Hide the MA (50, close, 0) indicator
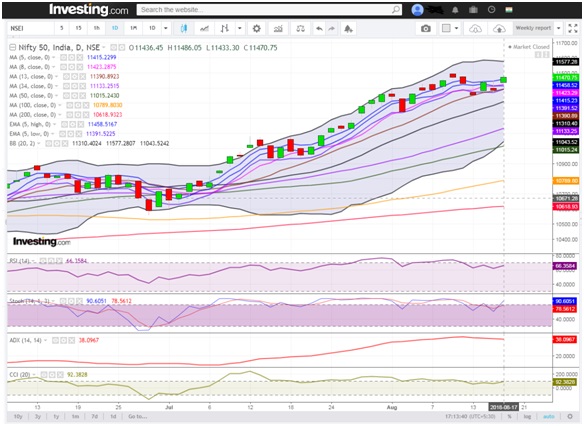Screen dimensions: 584x426 [66, 96]
